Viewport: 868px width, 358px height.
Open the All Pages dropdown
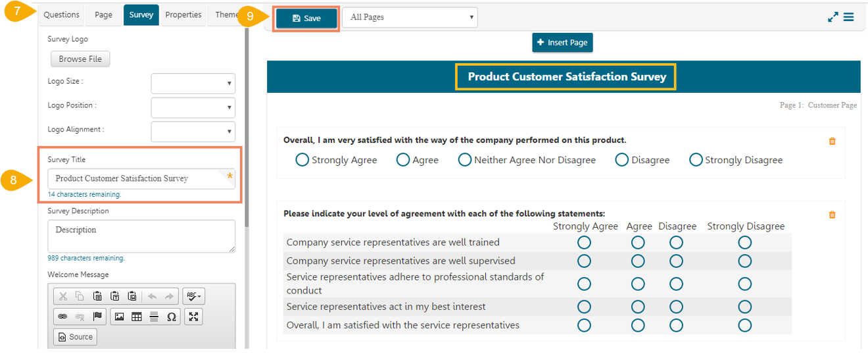[x=410, y=18]
